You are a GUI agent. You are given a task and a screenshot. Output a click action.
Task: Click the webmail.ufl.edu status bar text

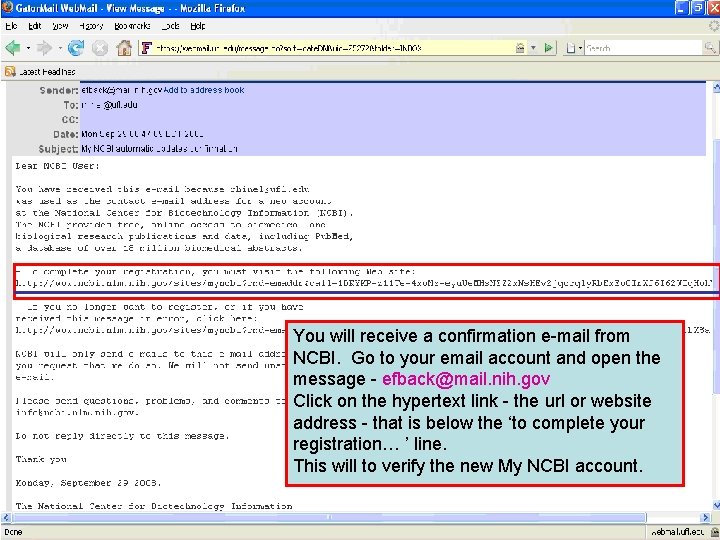[x=678, y=532]
